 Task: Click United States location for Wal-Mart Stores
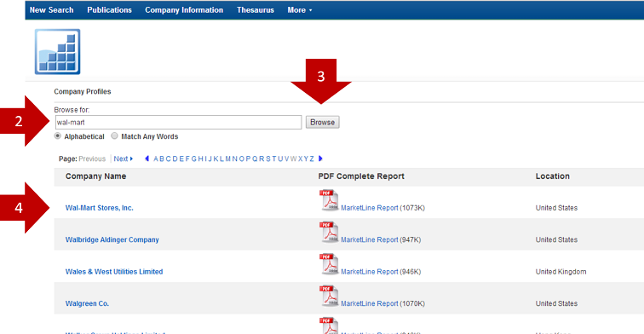(x=556, y=208)
